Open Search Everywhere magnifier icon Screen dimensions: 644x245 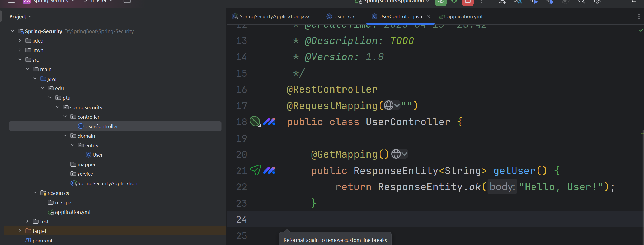(581, 2)
